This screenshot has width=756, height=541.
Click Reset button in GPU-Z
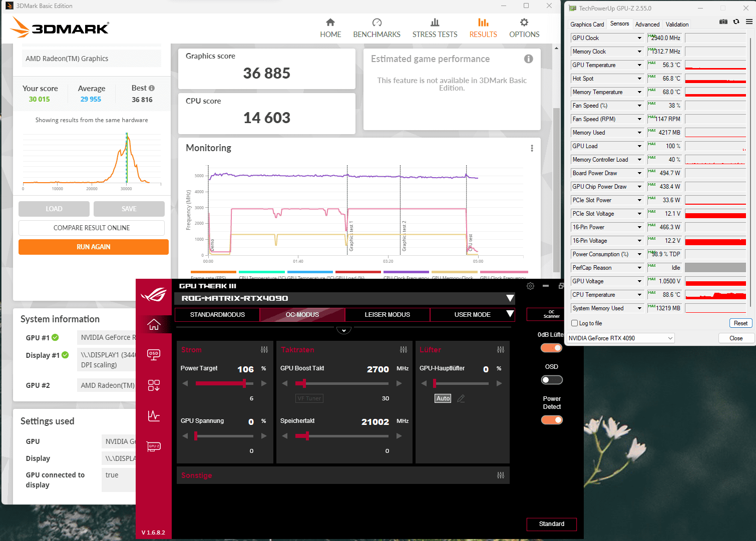(x=740, y=323)
